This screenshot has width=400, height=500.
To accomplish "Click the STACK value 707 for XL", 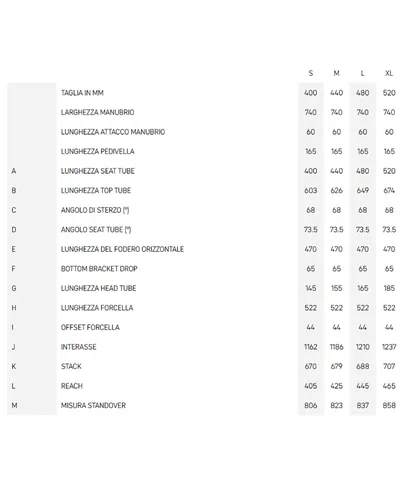I will 389,366.
